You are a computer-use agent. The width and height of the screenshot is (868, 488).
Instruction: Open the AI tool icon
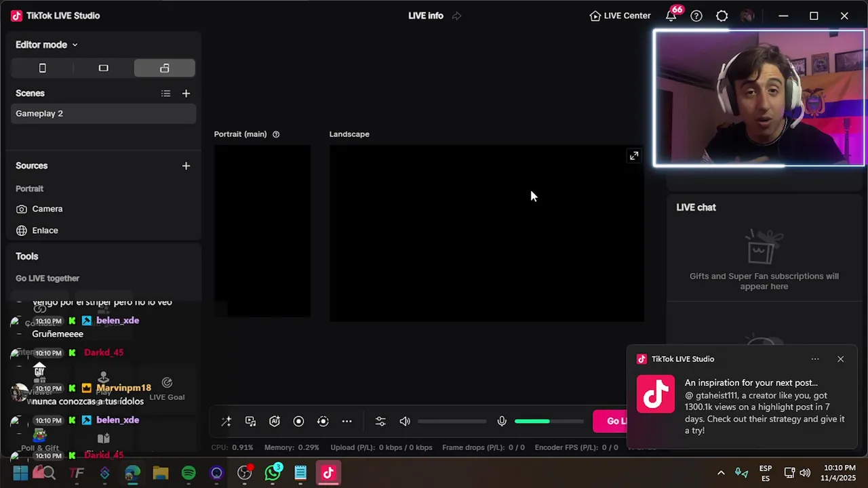[x=275, y=422]
